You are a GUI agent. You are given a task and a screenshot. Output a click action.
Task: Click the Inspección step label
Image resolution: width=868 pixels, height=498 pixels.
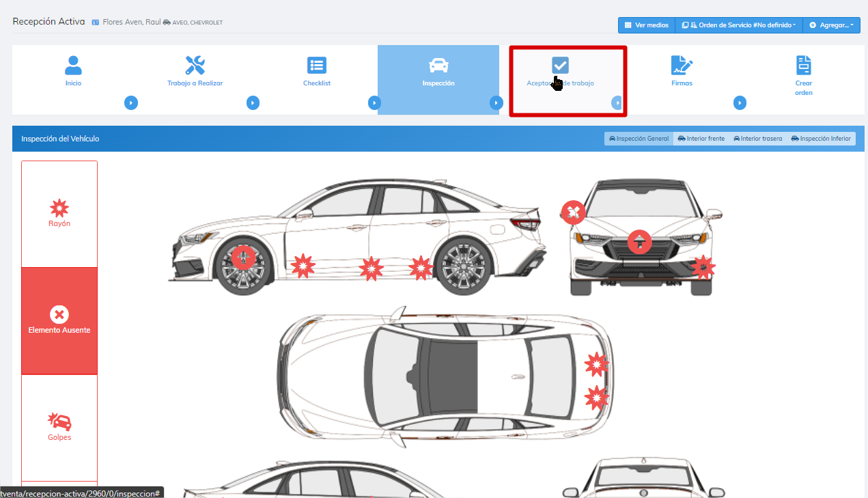tap(438, 83)
